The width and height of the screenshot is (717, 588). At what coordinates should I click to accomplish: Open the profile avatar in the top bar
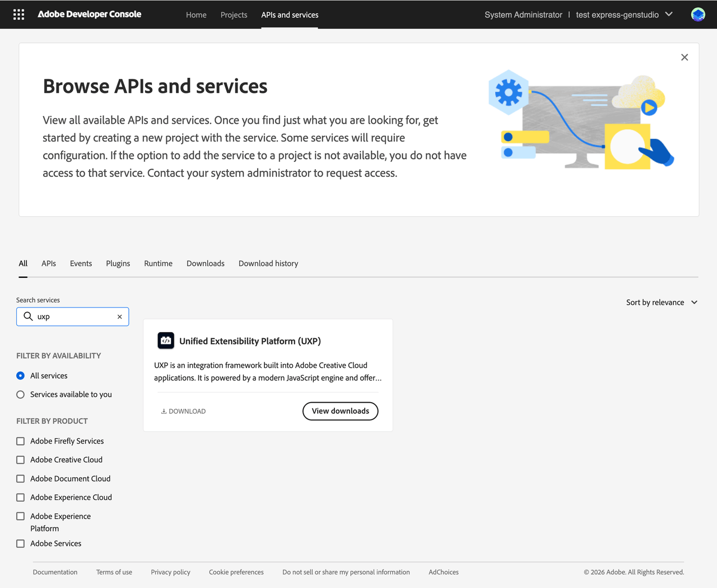point(697,14)
